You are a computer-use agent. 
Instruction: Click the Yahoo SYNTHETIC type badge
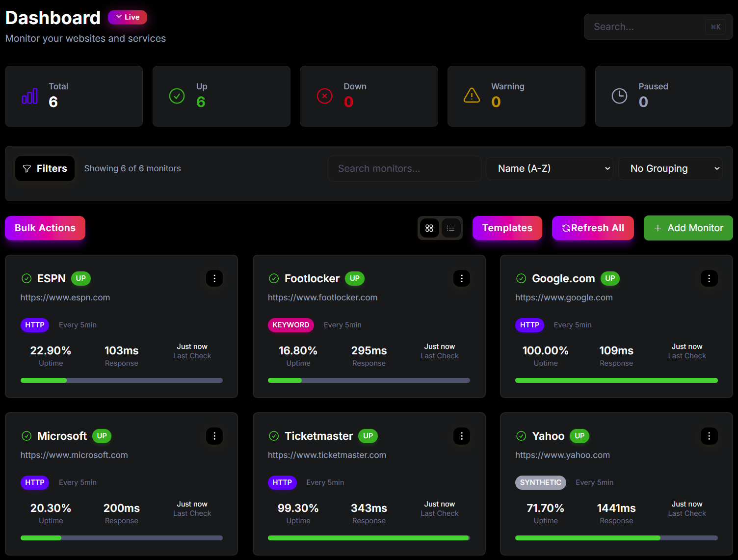(541, 482)
